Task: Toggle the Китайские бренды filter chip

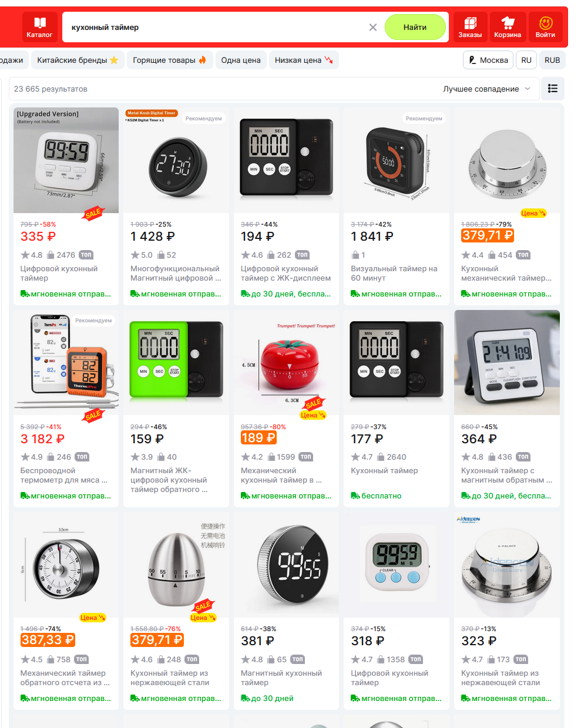Action: [78, 60]
